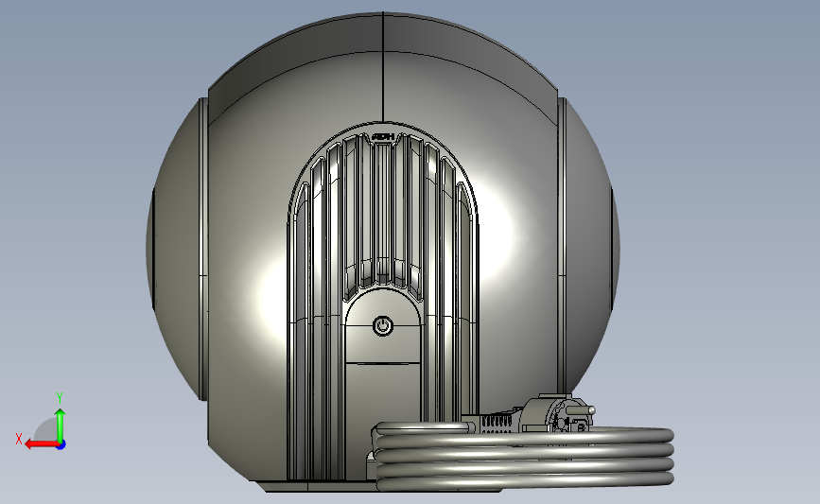Image resolution: width=820 pixels, height=504 pixels.
Task: Select the embossed logo at the grille top
Action: (x=383, y=137)
